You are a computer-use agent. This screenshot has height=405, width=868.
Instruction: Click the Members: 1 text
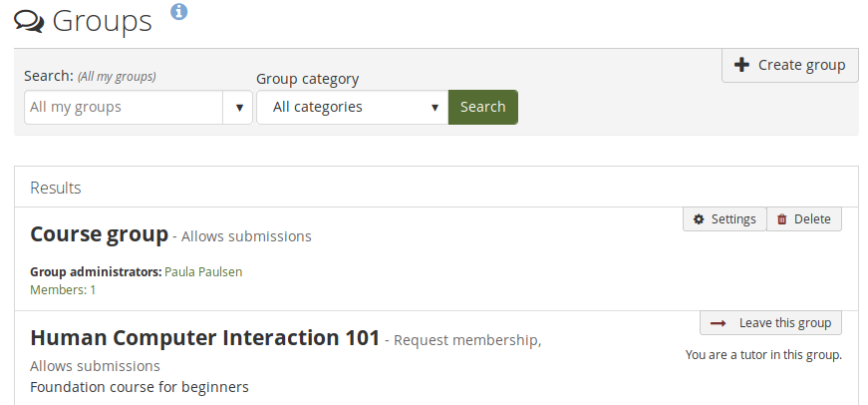63,290
